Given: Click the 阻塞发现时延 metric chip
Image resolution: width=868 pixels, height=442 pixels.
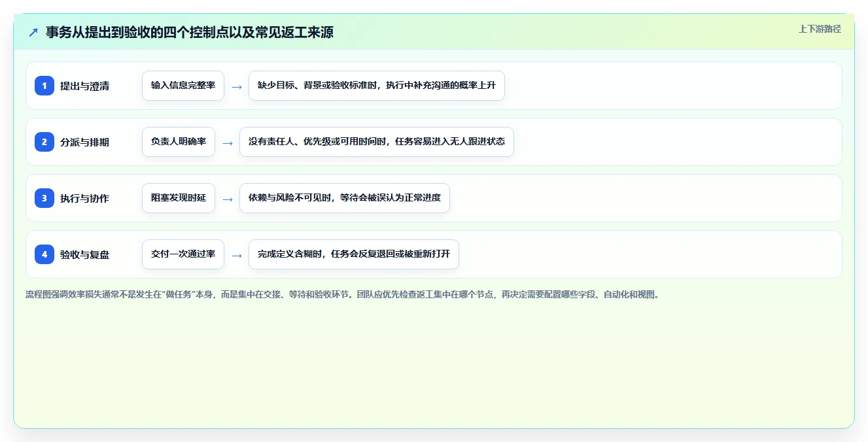Looking at the screenshot, I should pyautogui.click(x=179, y=198).
